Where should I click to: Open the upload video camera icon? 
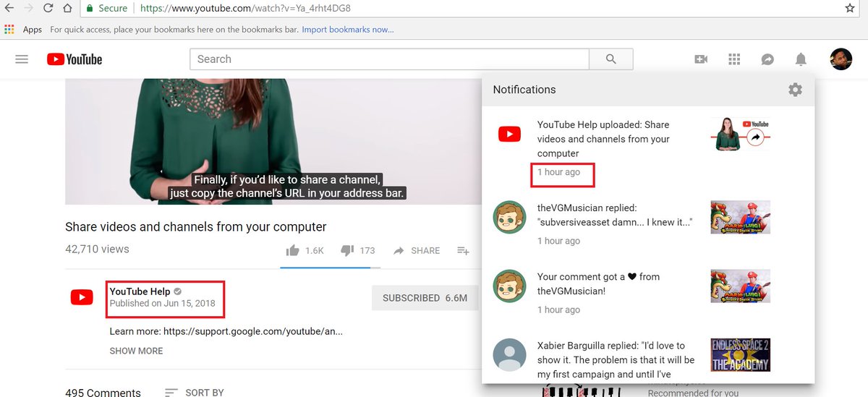(701, 59)
